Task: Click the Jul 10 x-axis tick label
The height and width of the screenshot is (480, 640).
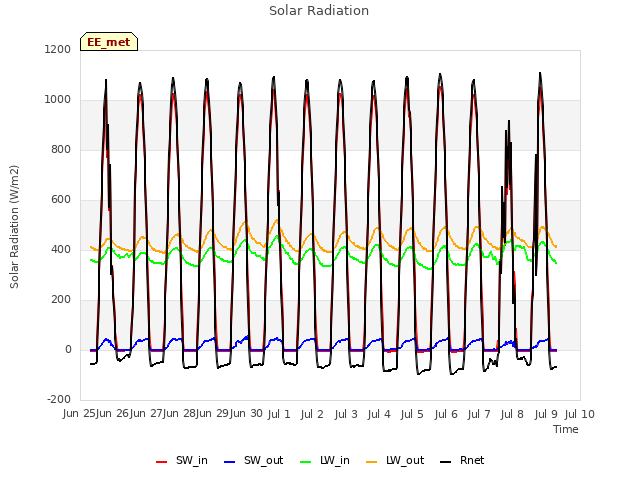Action: pyautogui.click(x=580, y=414)
